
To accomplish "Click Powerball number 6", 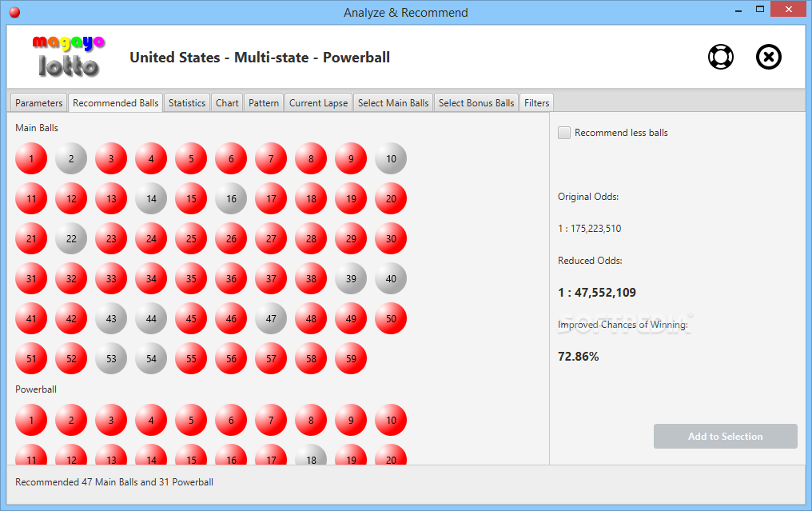I will coord(231,420).
